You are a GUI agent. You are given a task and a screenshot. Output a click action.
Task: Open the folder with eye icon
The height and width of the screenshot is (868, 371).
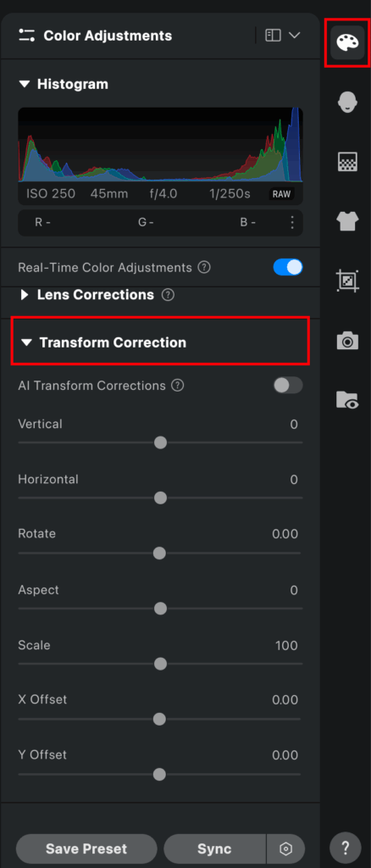tap(347, 400)
